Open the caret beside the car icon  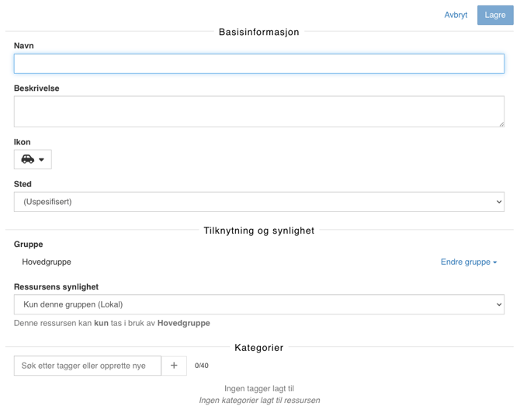42,160
